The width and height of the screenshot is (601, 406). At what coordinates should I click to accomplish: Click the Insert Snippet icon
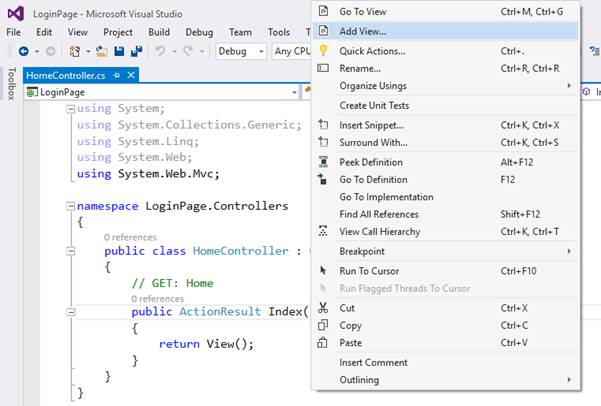(323, 124)
